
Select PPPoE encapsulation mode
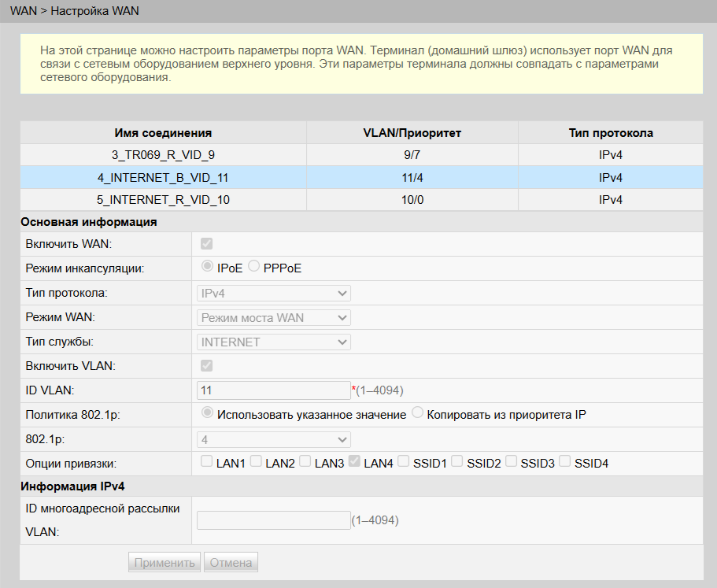click(253, 266)
